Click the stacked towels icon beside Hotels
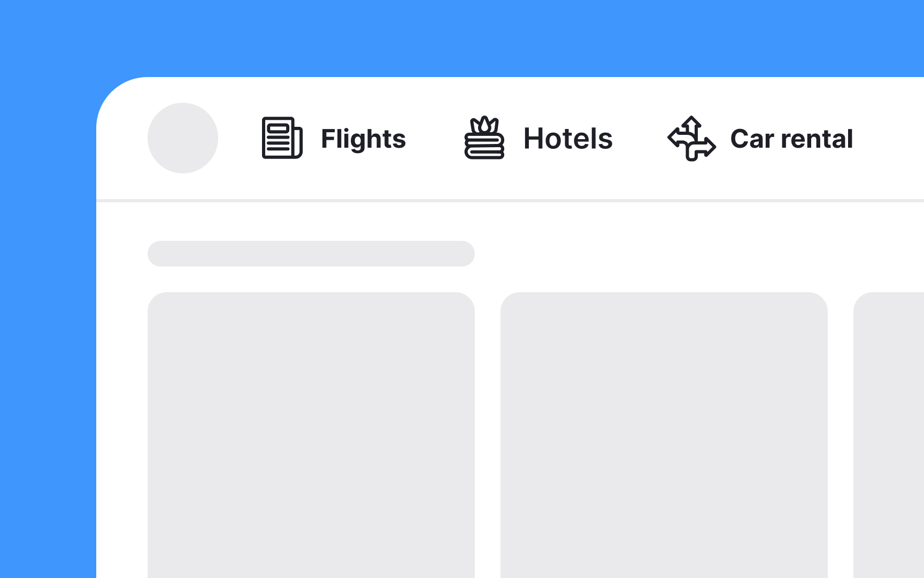 484,138
